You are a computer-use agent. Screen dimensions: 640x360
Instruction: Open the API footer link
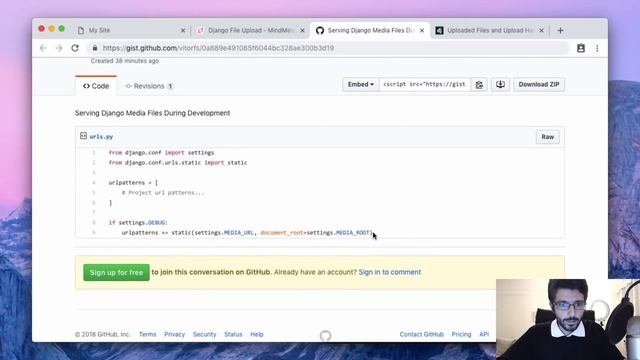[x=484, y=334]
